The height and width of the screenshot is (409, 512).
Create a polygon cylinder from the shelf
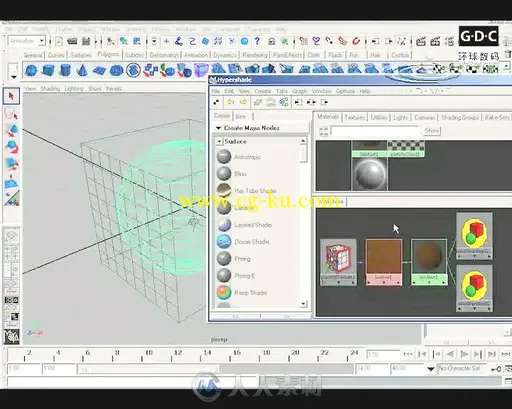click(x=65, y=70)
